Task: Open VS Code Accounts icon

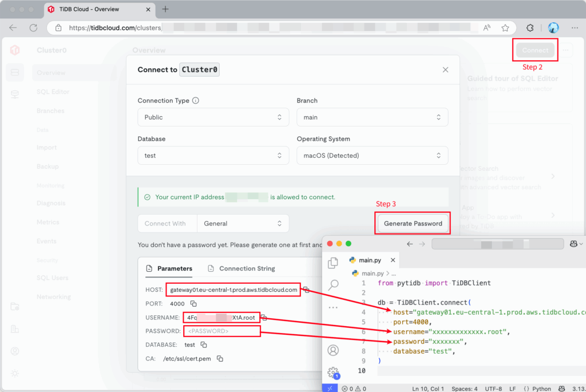Action: point(333,350)
